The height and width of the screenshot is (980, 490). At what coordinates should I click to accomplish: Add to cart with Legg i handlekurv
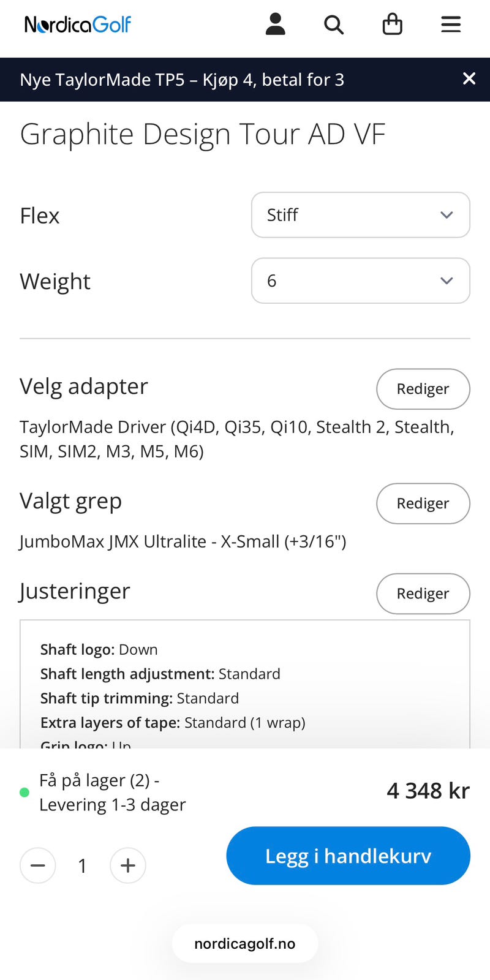349,856
